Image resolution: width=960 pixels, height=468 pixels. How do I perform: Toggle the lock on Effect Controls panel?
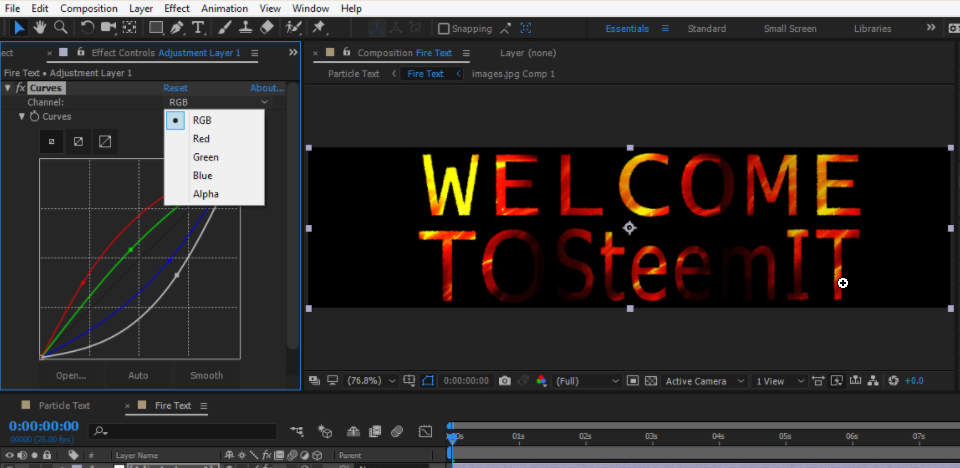click(80, 53)
